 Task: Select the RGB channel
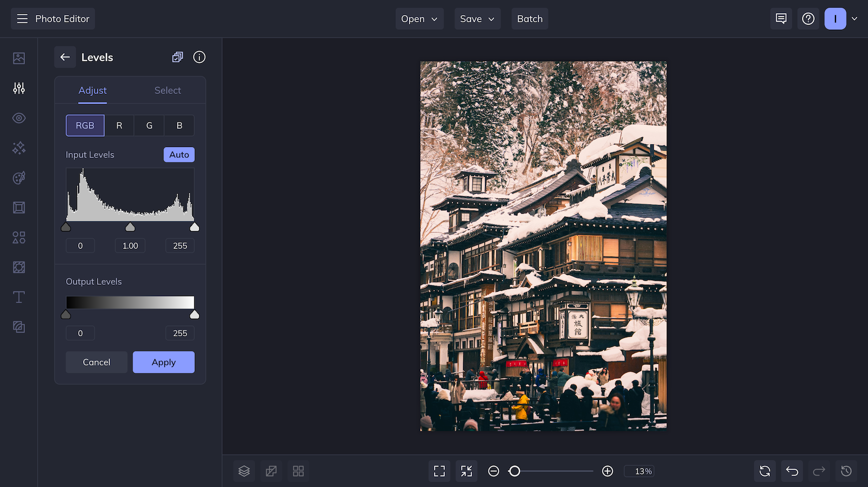coord(85,125)
